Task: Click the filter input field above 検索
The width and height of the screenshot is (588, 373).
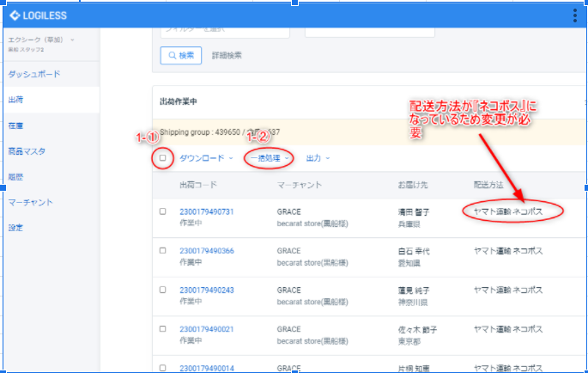Action: coord(225,33)
